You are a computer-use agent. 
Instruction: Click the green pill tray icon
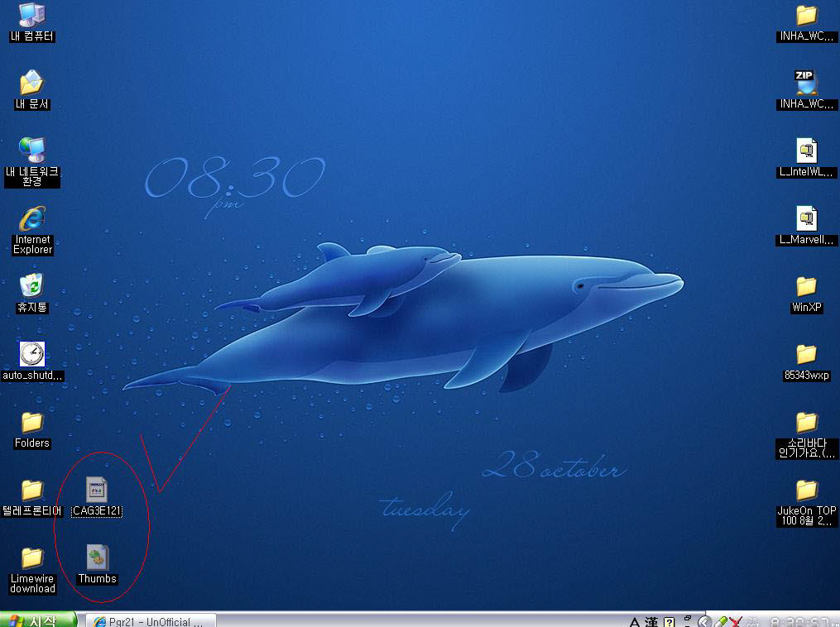(x=721, y=622)
